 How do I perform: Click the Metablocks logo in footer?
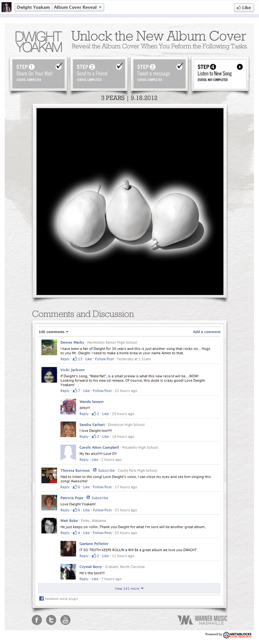[237, 635]
